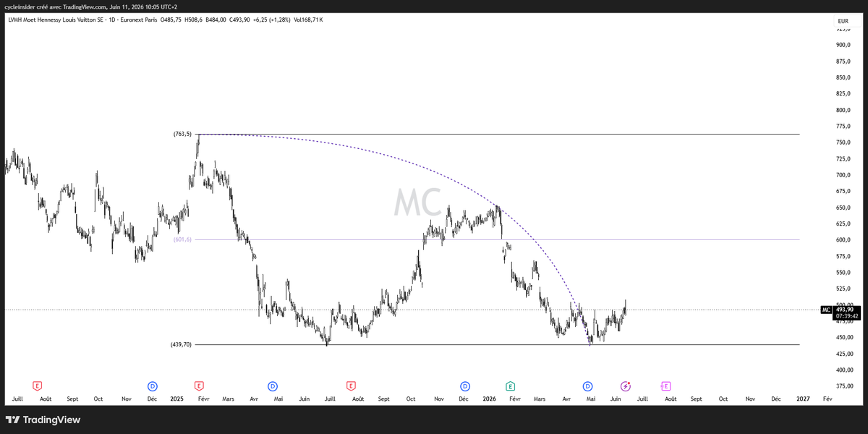Click the 900,0 price axis label

(x=843, y=45)
